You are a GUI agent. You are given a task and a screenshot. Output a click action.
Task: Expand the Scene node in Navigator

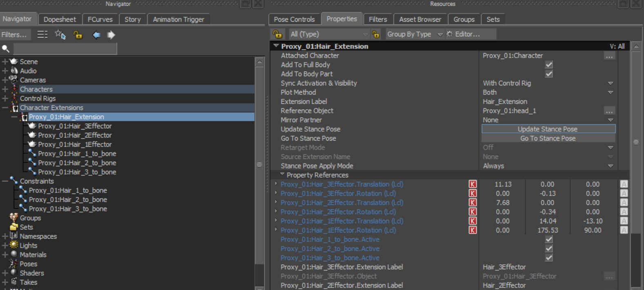[5, 62]
